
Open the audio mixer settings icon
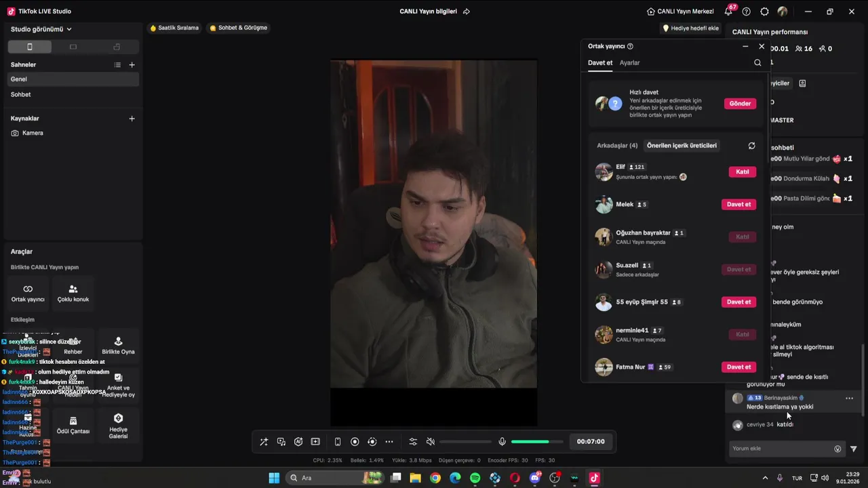pyautogui.click(x=413, y=442)
